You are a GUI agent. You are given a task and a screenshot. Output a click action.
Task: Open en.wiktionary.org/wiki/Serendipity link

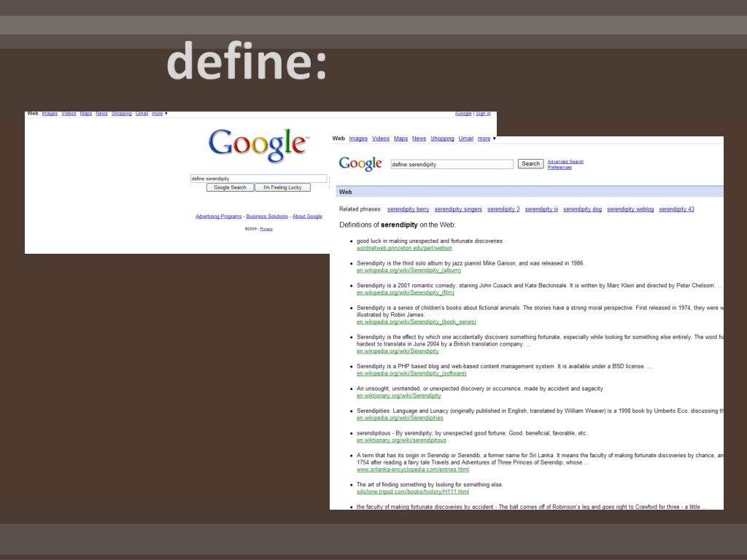pos(399,396)
